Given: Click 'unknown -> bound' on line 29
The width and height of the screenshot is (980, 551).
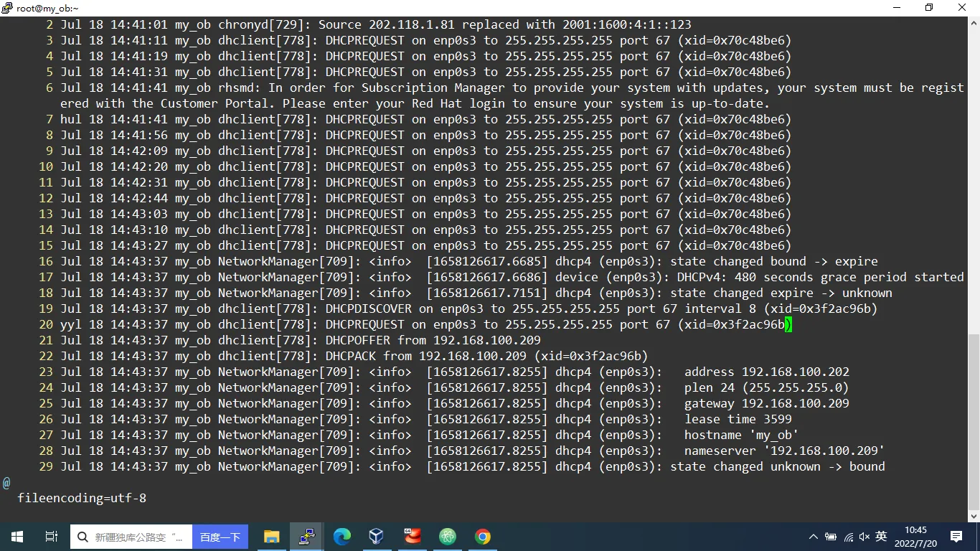Looking at the screenshot, I should point(828,466).
